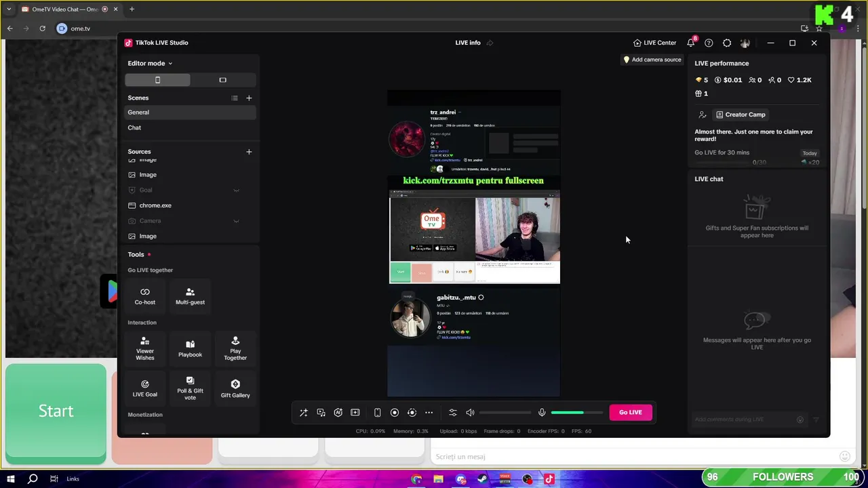Add a new scene
Screen dimensions: 868x488
point(249,98)
